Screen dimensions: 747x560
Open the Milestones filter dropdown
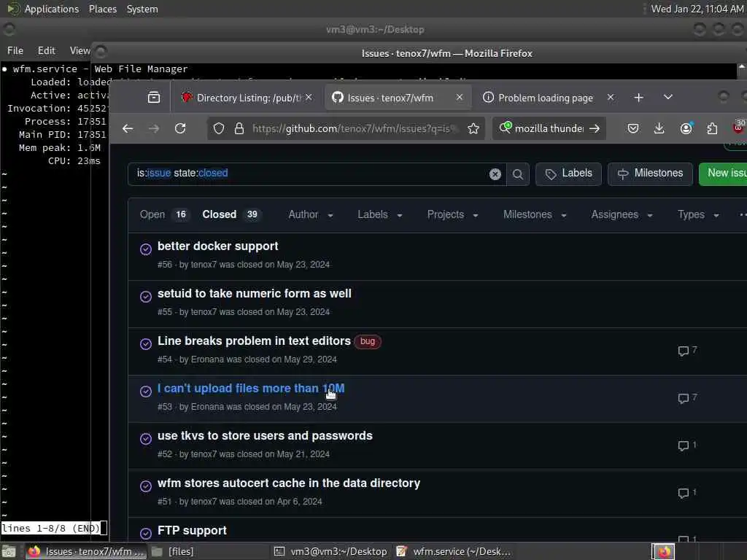point(535,215)
